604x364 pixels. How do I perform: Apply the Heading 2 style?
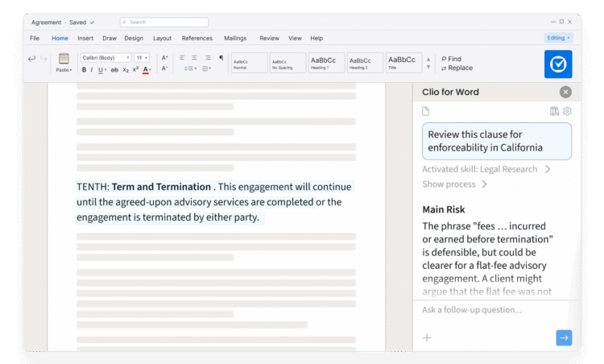click(x=365, y=63)
